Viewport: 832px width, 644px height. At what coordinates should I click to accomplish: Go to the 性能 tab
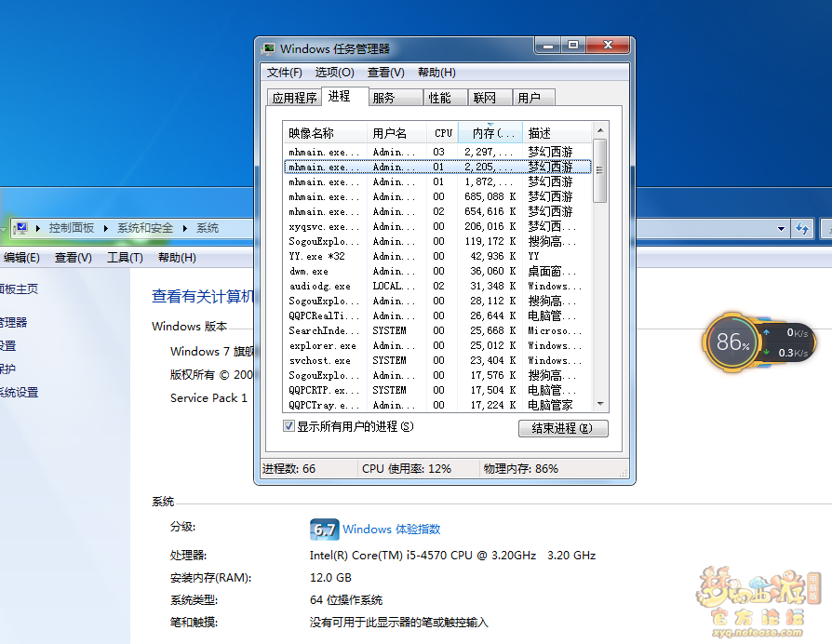(445, 98)
